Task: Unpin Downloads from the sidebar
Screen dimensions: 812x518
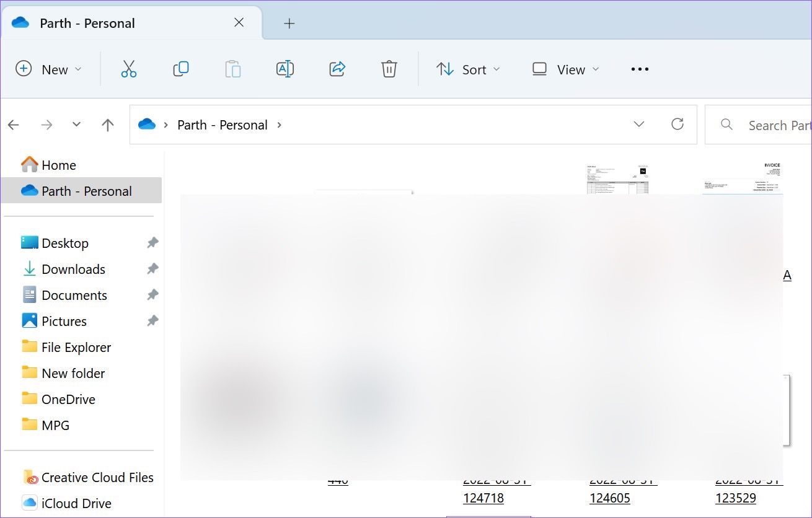Action: point(152,269)
